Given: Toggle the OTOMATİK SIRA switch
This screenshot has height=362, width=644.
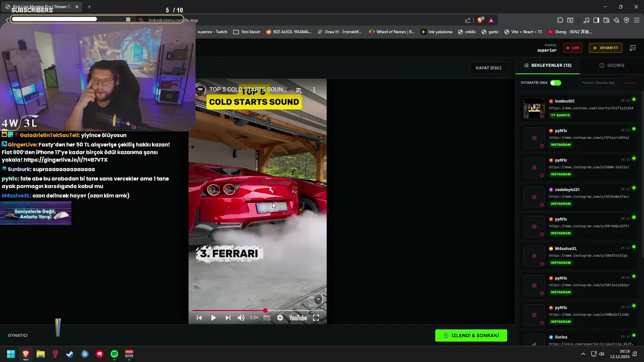Looking at the screenshot, I should coord(555,82).
